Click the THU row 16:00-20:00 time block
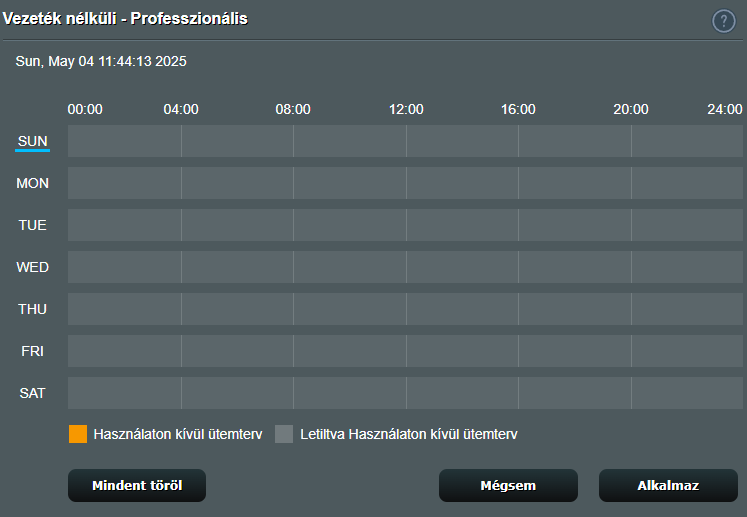747x517 pixels. [575, 309]
